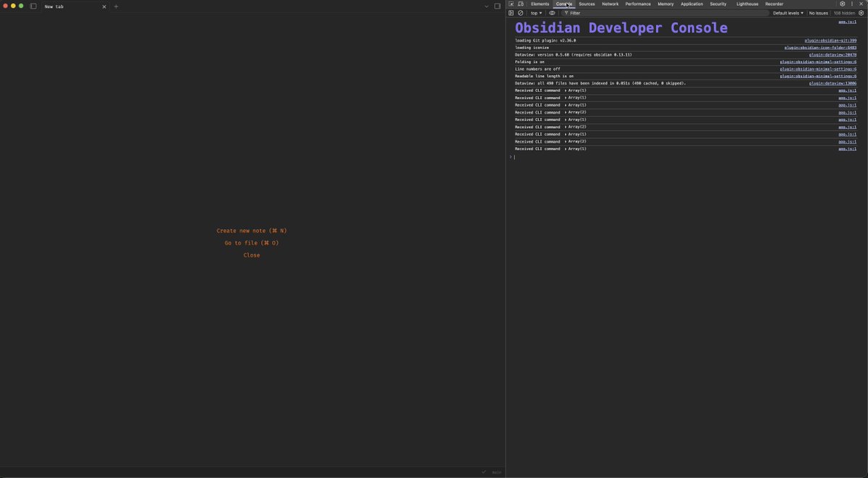This screenshot has height=478, width=868.
Task: Select the New tab title
Action: (x=54, y=7)
